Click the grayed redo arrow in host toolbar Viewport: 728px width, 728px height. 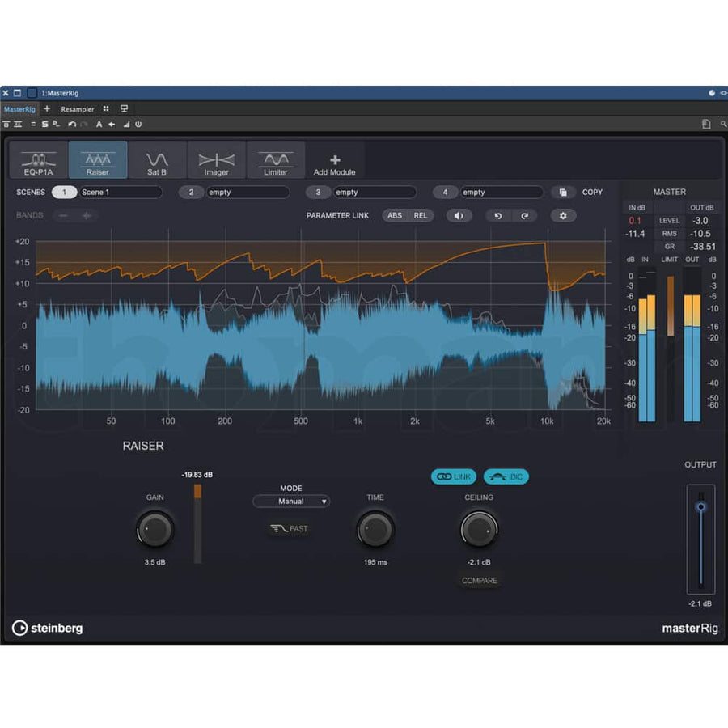[84, 124]
